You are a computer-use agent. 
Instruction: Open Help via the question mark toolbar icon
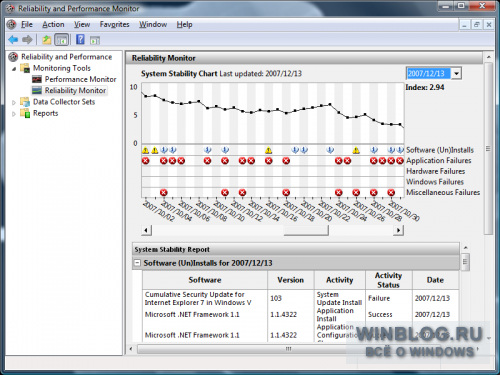(x=80, y=40)
